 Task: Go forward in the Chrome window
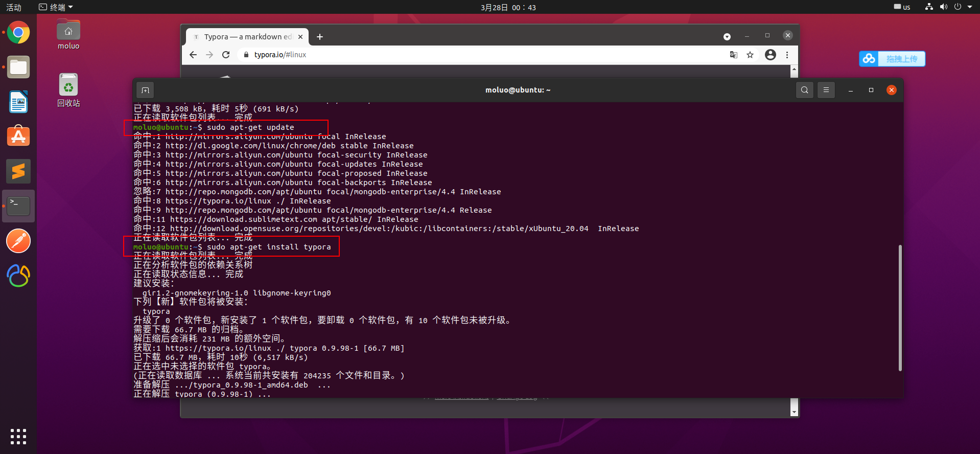(209, 55)
